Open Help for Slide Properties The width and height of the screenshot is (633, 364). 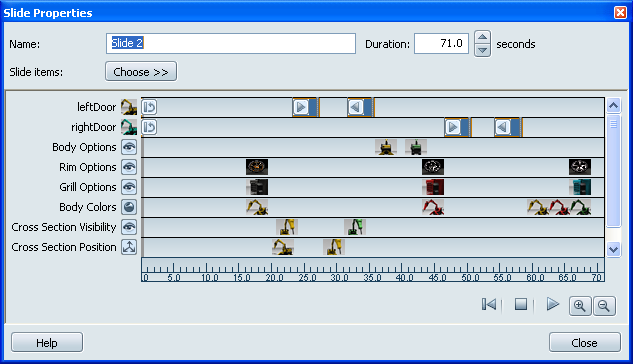coord(47,343)
